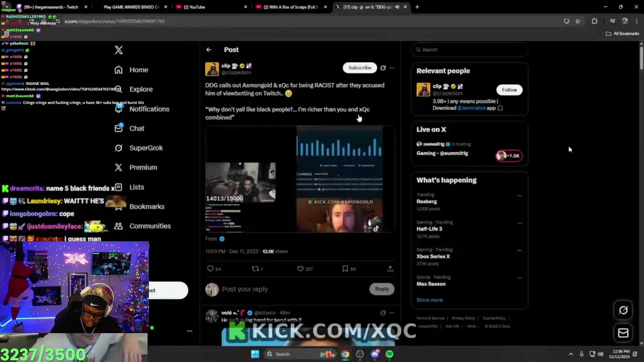The height and width of the screenshot is (362, 644).
Task: Show hidden system tray icons
Action: pos(571,354)
